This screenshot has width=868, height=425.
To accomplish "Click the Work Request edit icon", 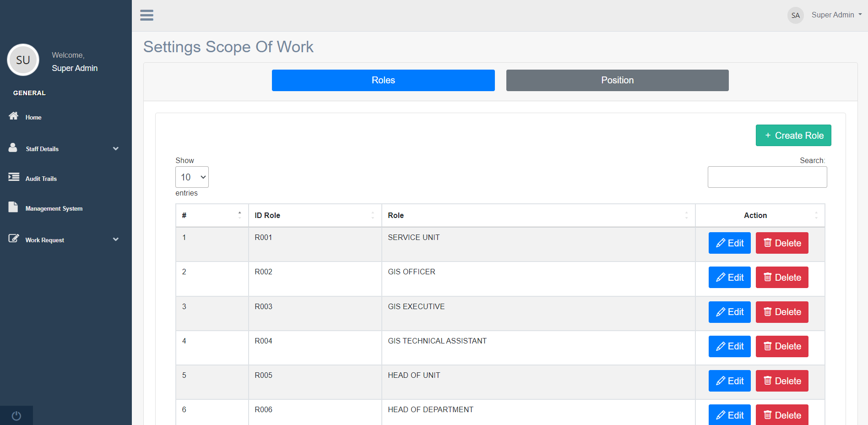I will (14, 239).
